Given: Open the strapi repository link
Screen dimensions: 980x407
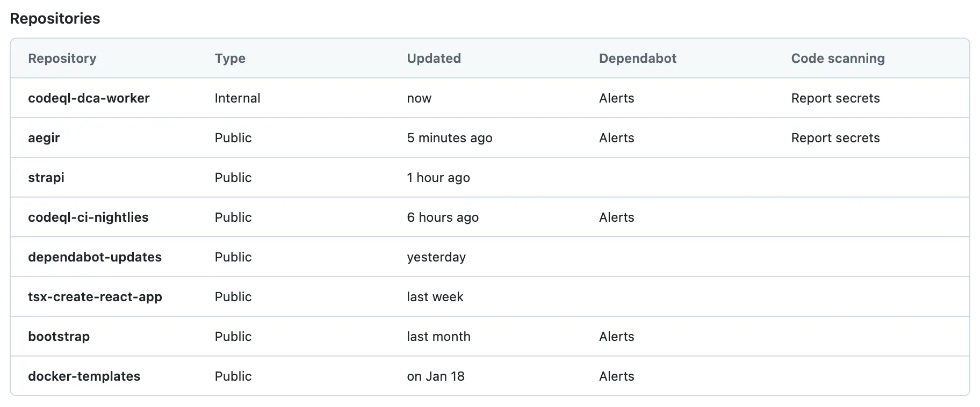Looking at the screenshot, I should pyautogui.click(x=46, y=178).
